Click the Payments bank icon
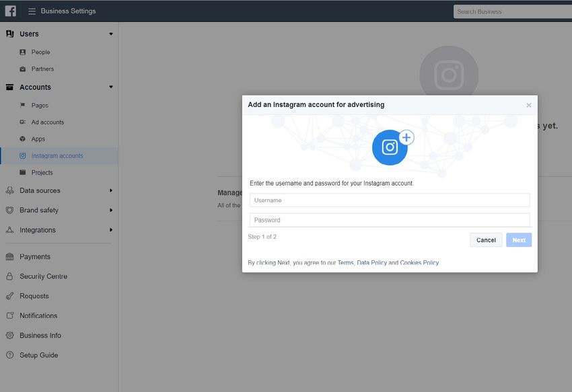Viewport: 572px width, 392px height. coord(10,257)
